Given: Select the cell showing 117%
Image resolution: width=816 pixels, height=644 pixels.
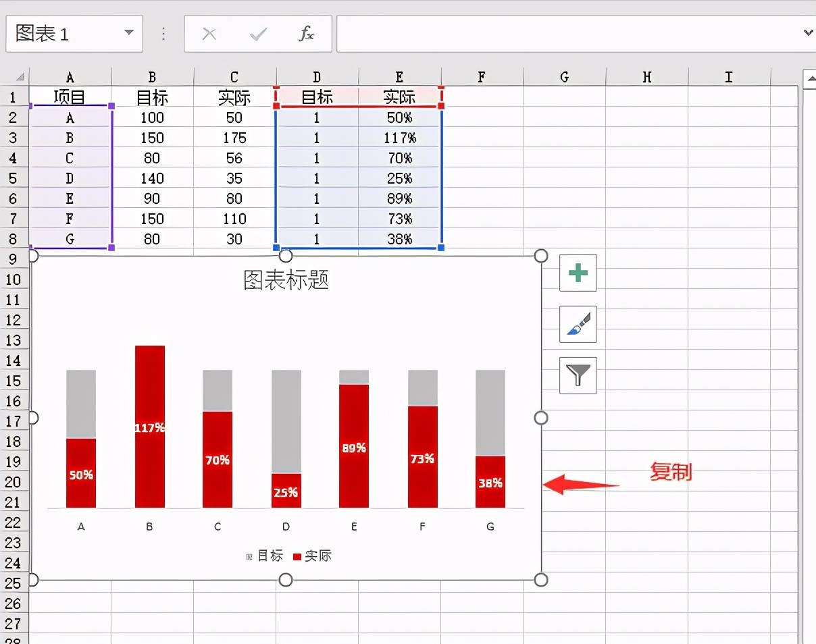Looking at the screenshot, I should point(399,137).
